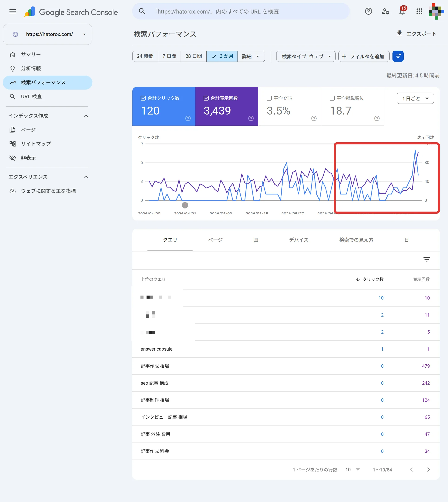448x502 pixels.
Task: Select the answer capsule query row
Action: (x=286, y=349)
